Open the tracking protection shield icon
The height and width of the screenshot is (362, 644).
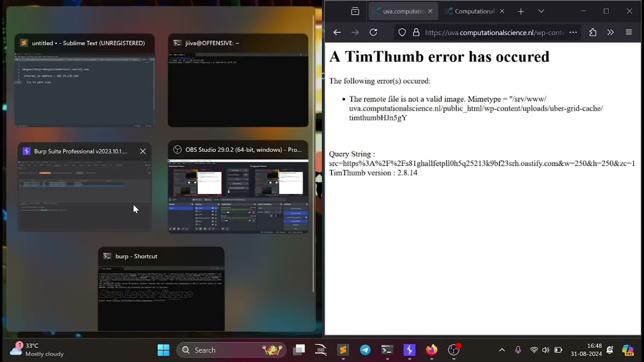402,32
